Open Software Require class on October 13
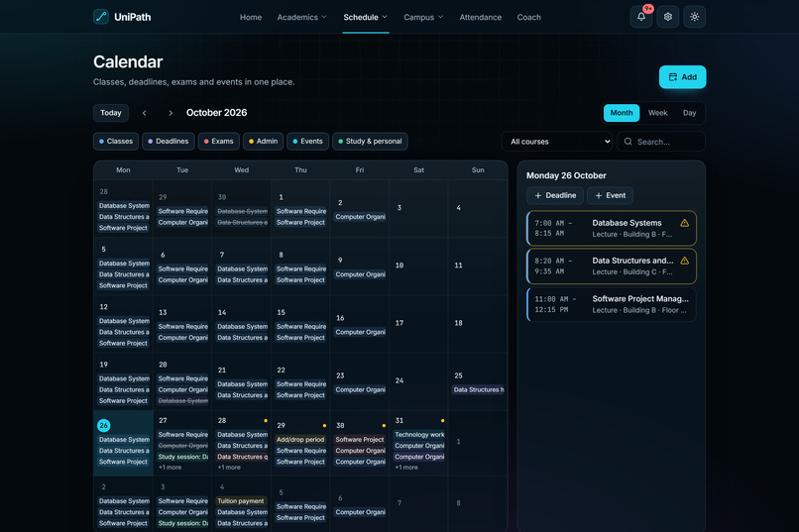 (183, 326)
